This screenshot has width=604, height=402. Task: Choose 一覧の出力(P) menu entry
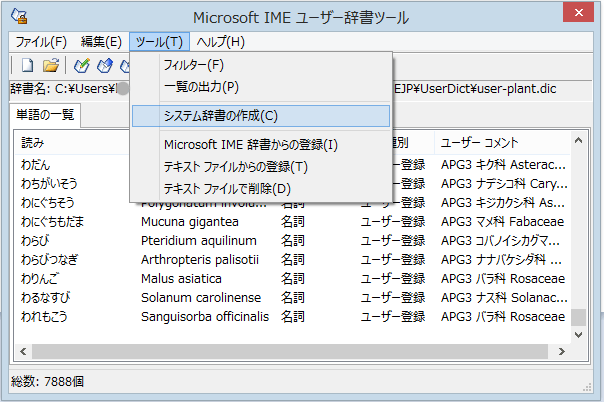(x=261, y=87)
